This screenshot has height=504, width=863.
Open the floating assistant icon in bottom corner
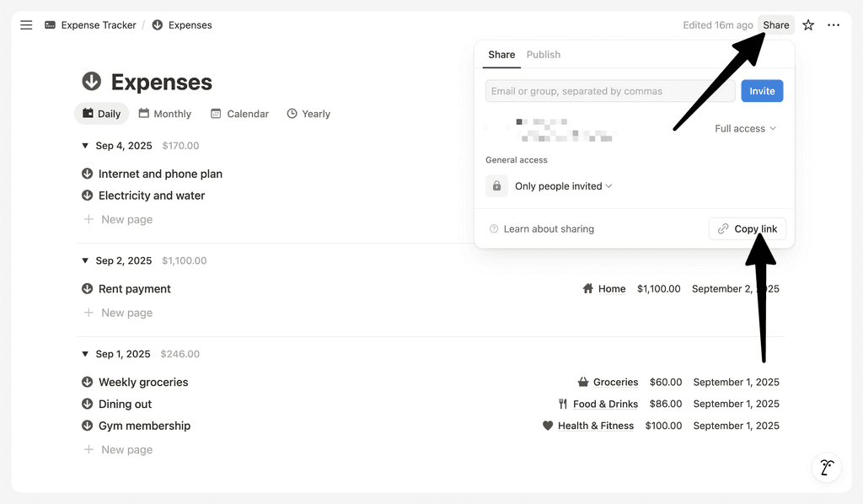tap(826, 467)
